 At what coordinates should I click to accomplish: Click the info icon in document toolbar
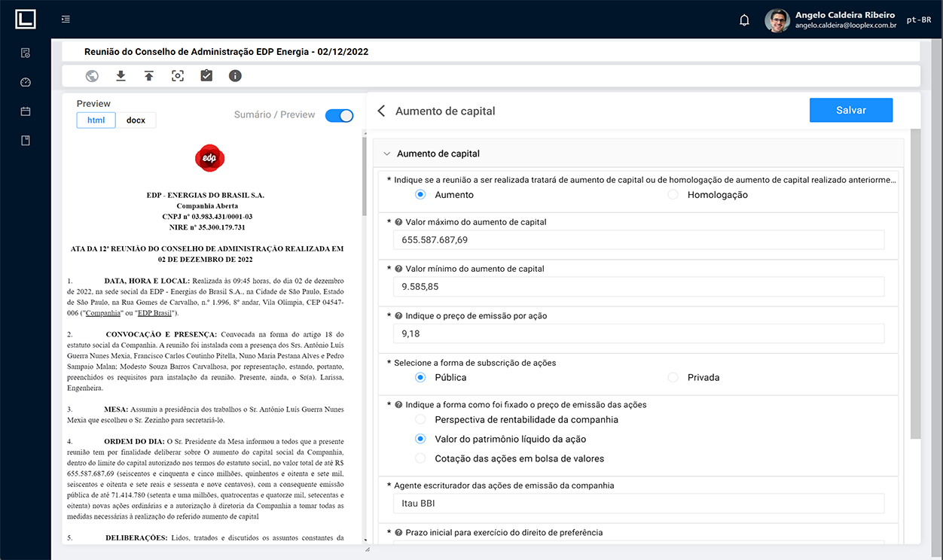(235, 76)
